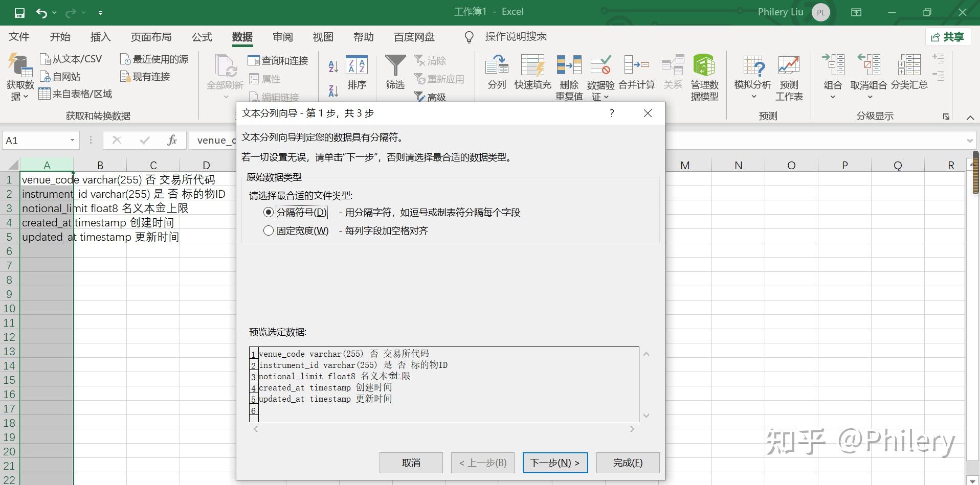This screenshot has width=980, height=485.
Task: Click the Save icon in the title bar
Action: click(x=19, y=13)
